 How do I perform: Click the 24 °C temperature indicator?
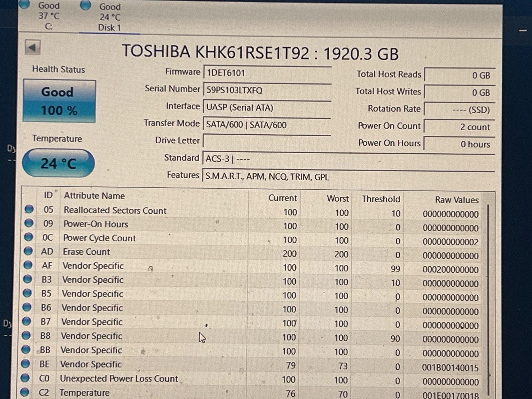[x=59, y=163]
